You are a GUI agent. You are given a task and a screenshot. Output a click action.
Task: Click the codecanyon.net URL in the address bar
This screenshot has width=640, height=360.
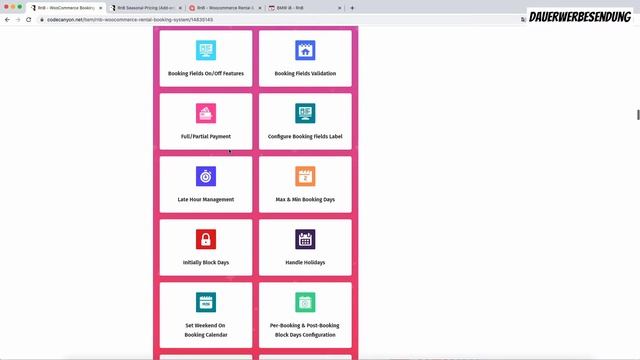(x=130, y=20)
